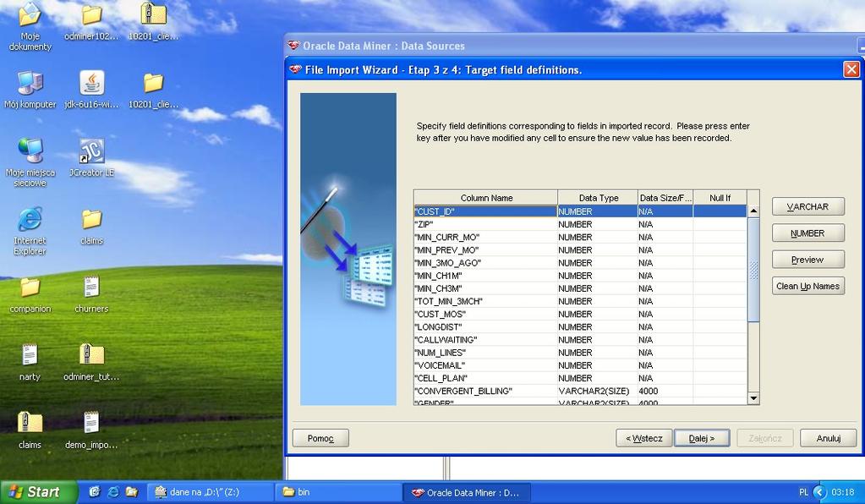Viewport: 865px width, 504px height.
Task: Select the "NUM_LINES" cell
Action: (x=486, y=353)
